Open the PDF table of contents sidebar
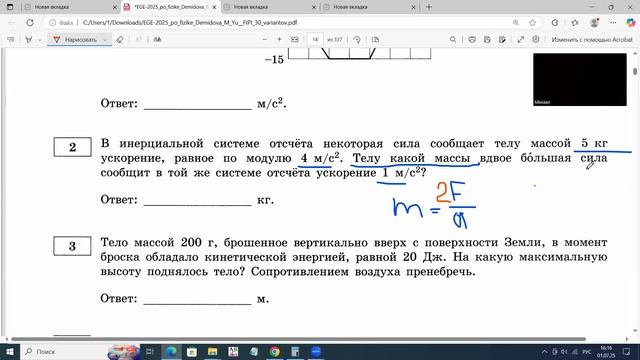 11,40
